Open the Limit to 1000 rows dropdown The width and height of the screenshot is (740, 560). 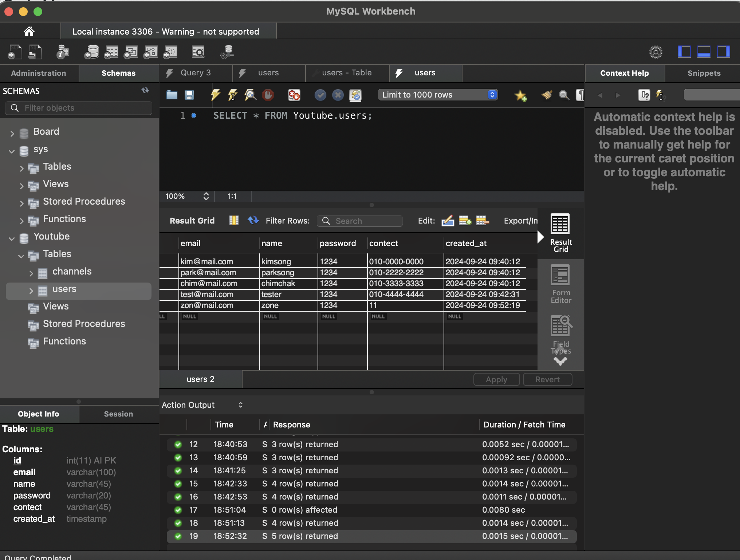pos(438,95)
